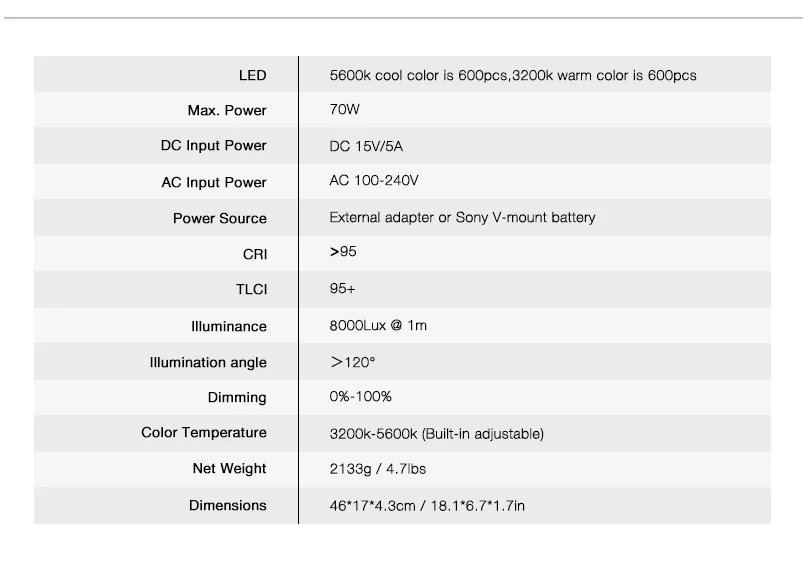Click the Illuminance label
The width and height of the screenshot is (811, 567).
(229, 326)
